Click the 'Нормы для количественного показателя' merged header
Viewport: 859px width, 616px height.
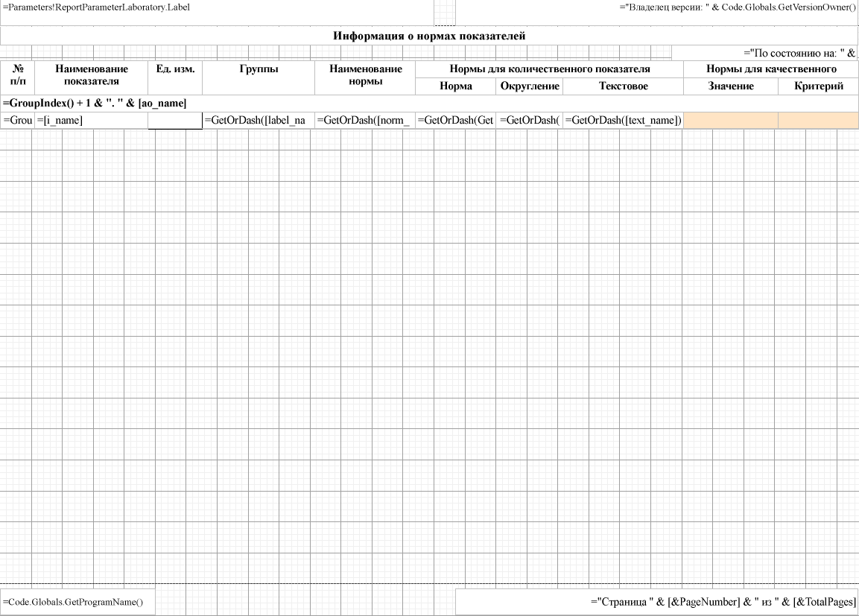click(x=549, y=69)
